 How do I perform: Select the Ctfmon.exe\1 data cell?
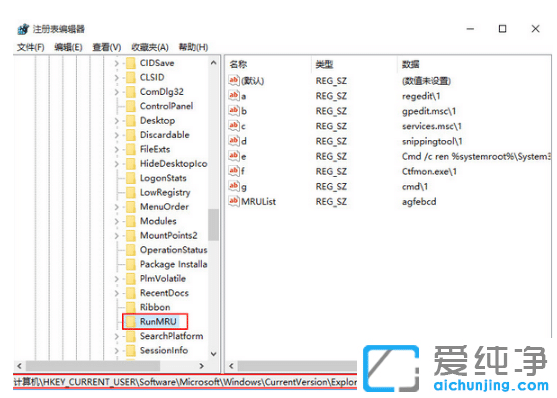[x=429, y=172]
